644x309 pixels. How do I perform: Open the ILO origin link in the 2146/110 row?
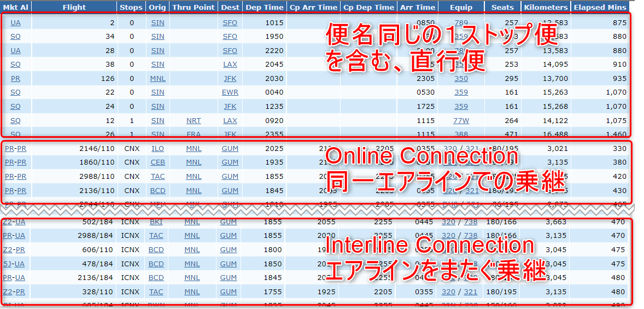[157, 149]
